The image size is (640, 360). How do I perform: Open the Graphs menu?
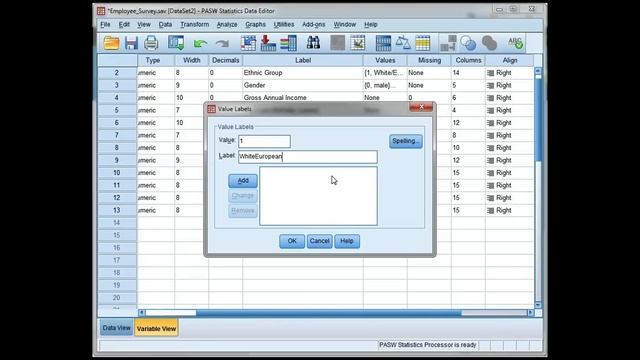[256, 24]
